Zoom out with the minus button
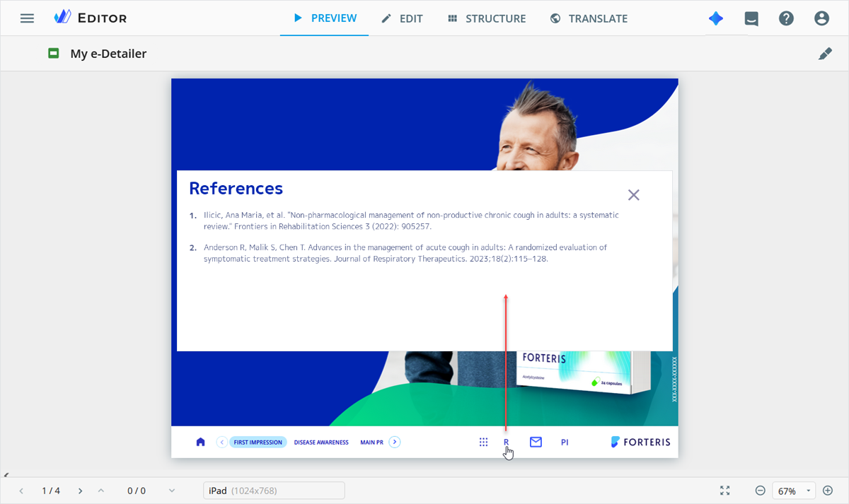The width and height of the screenshot is (849, 504). pos(760,491)
